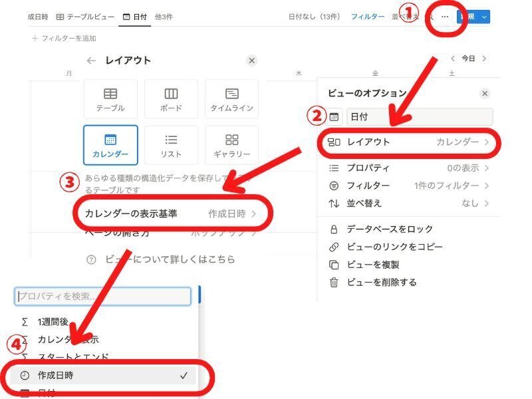Go to next calendar period arrow

point(484,59)
